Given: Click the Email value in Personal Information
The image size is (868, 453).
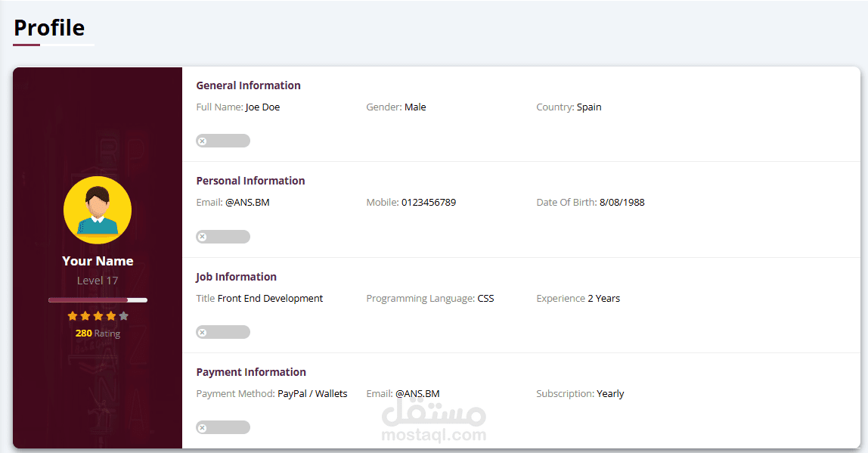Looking at the screenshot, I should click(247, 203).
